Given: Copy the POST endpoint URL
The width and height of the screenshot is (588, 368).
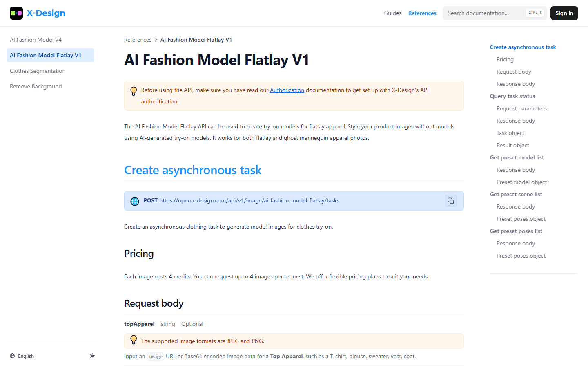Looking at the screenshot, I should [x=451, y=201].
